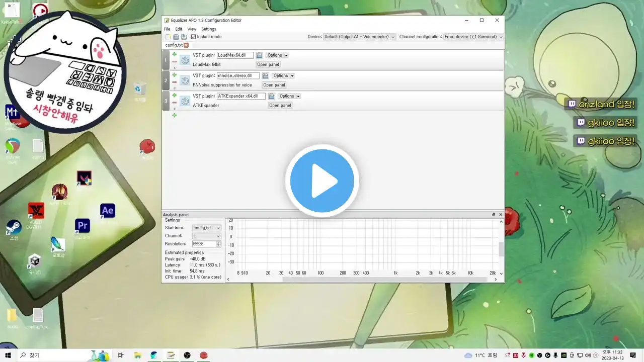This screenshot has width=644, height=362.
Task: Open the weather widget on taskbar
Action: pyautogui.click(x=480, y=355)
